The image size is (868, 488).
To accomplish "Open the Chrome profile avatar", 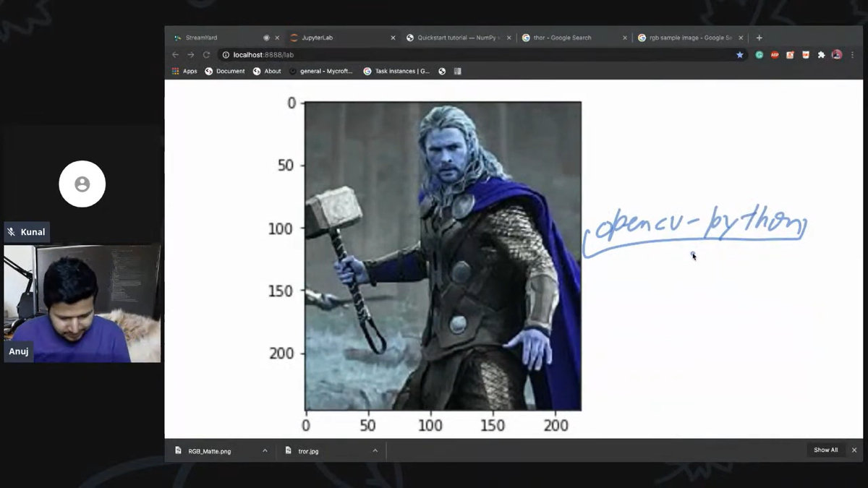I will pyautogui.click(x=837, y=55).
